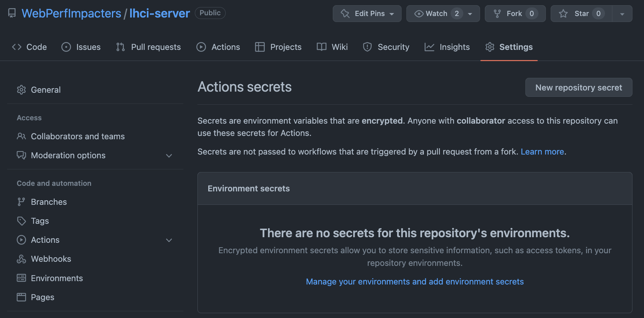The image size is (644, 318).
Task: Follow the Learn more link
Action: [x=542, y=152]
